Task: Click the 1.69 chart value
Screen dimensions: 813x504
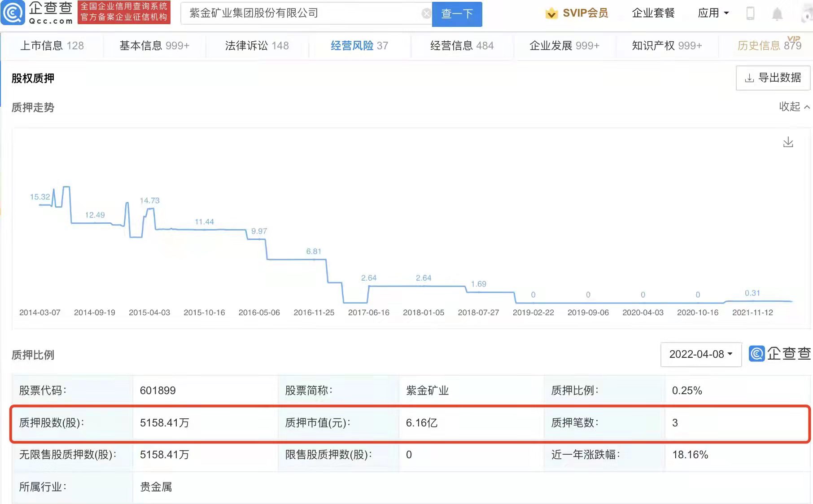Action: click(x=478, y=284)
